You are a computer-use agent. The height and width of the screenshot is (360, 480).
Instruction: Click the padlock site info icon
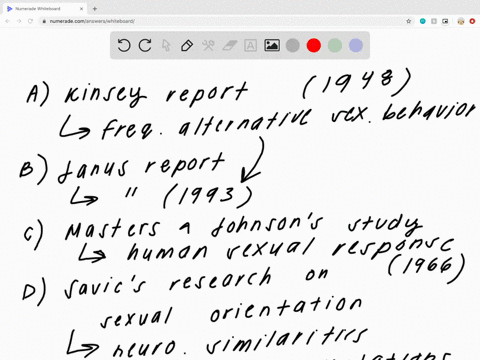[44, 21]
